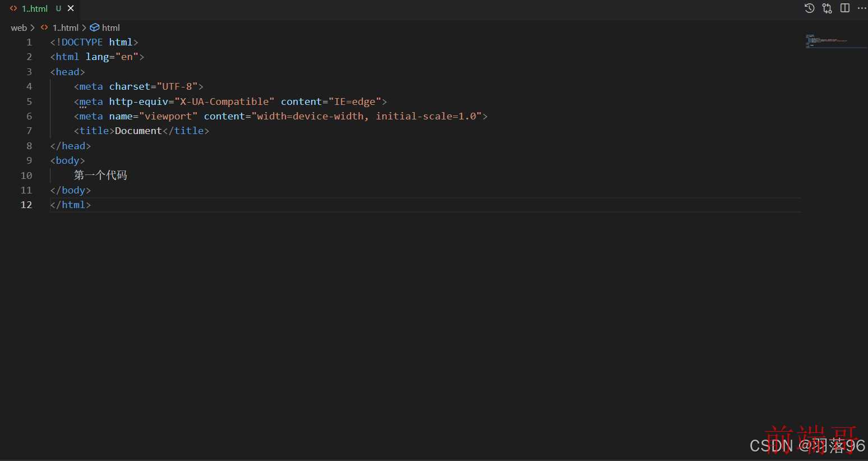
Task: Click the U untracked status badge on tab
Action: [x=58, y=8]
